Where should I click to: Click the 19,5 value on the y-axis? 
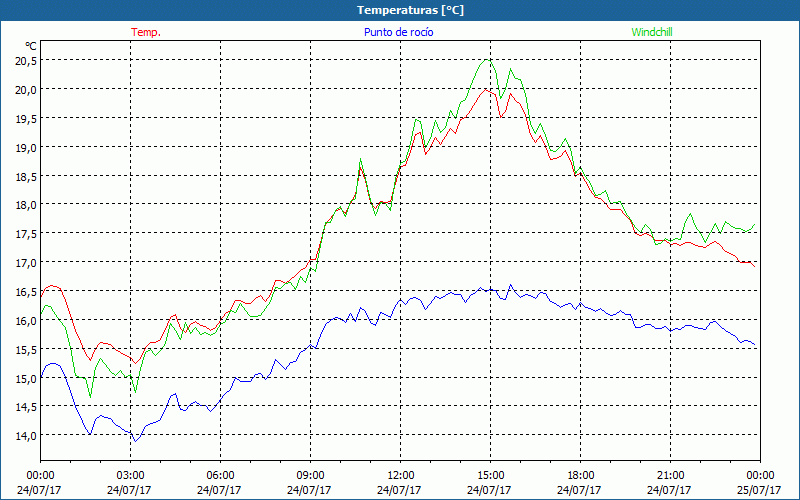coord(26,118)
